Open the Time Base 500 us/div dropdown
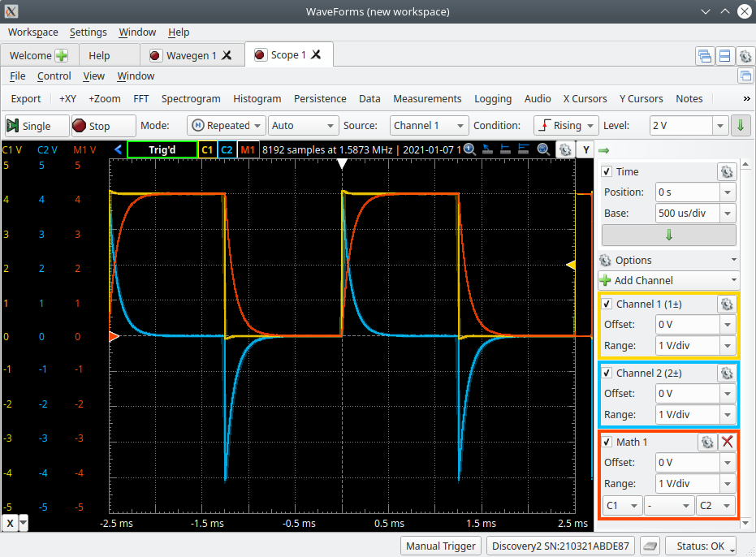Image resolution: width=756 pixels, height=557 pixels. (x=727, y=214)
